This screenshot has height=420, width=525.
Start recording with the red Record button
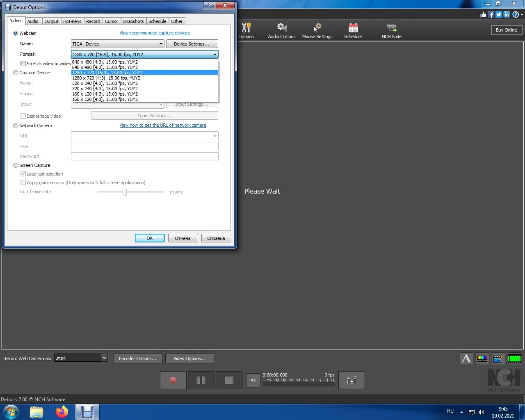(x=173, y=380)
